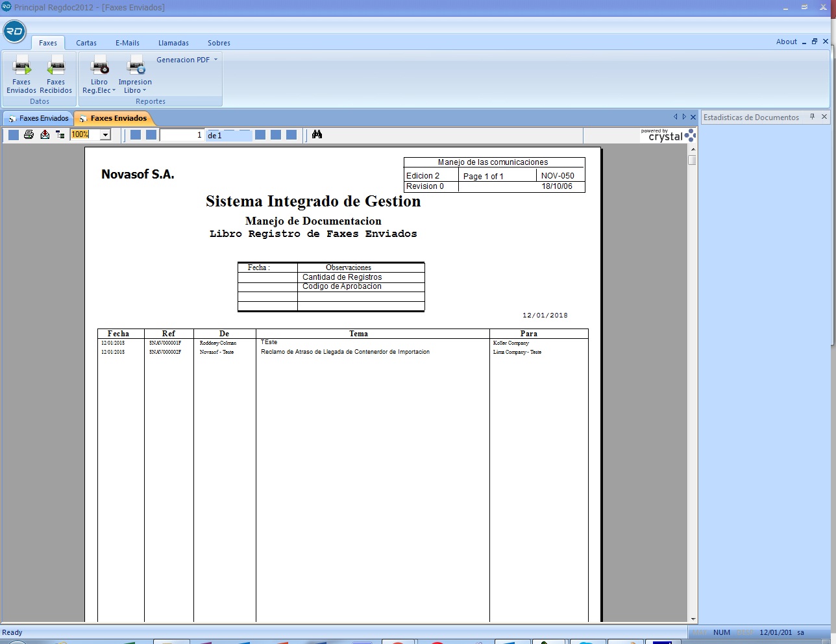Open Impresion Libro report button
836x644 pixels.
135,75
